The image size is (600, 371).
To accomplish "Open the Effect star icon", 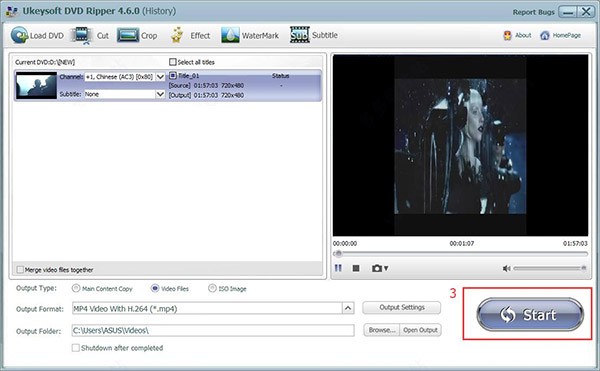I will pos(177,35).
